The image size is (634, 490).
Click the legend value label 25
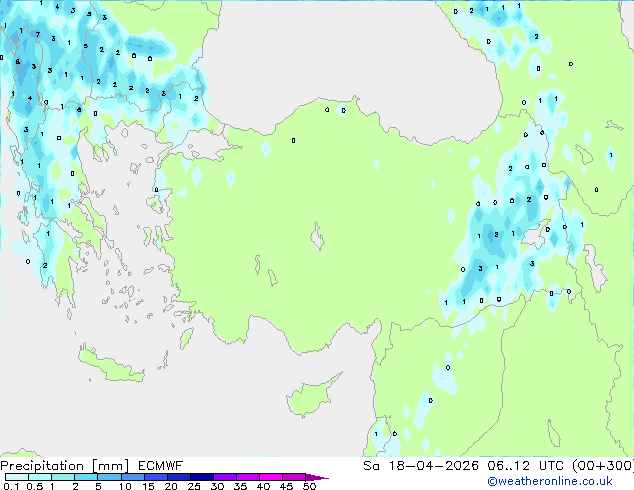[x=194, y=486]
